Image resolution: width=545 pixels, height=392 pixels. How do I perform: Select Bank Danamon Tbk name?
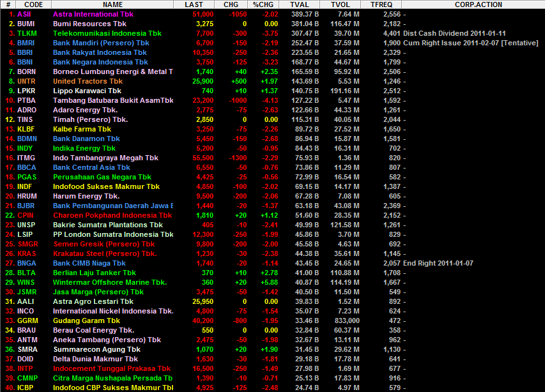click(86, 139)
